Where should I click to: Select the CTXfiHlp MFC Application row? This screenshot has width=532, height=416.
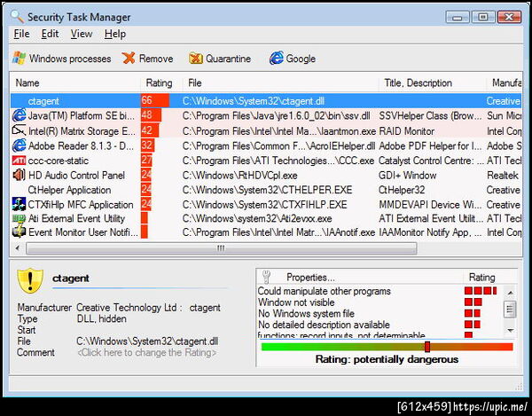coord(266,204)
